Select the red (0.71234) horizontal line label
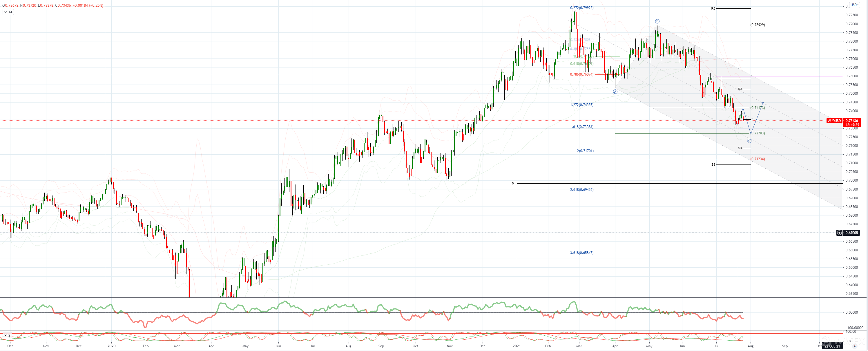Viewport: 868px width, 351px height. point(758,159)
